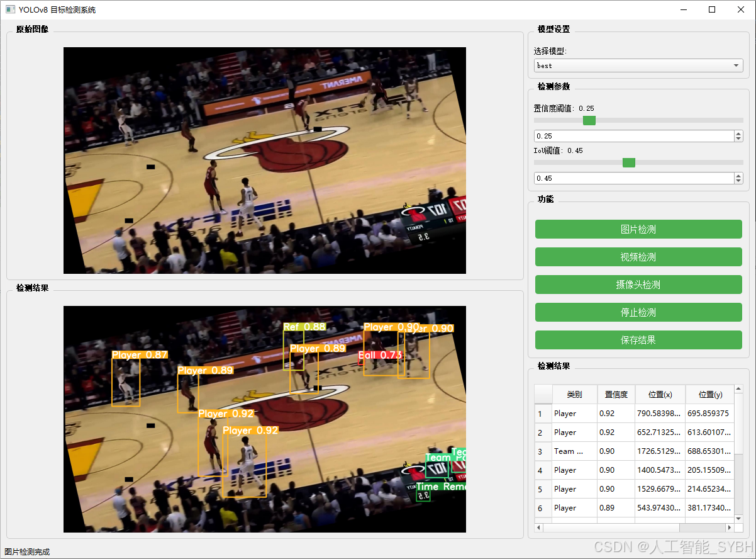The image size is (756, 559).
Task: Click the 保存结果 save results button
Action: coord(638,340)
